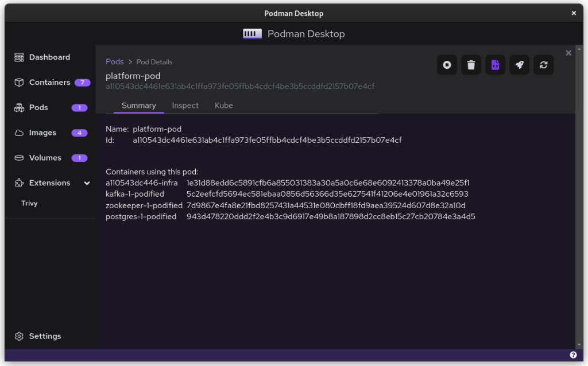Open the help icon in status bar
Image resolution: width=588 pixels, height=366 pixels.
pos(573,355)
